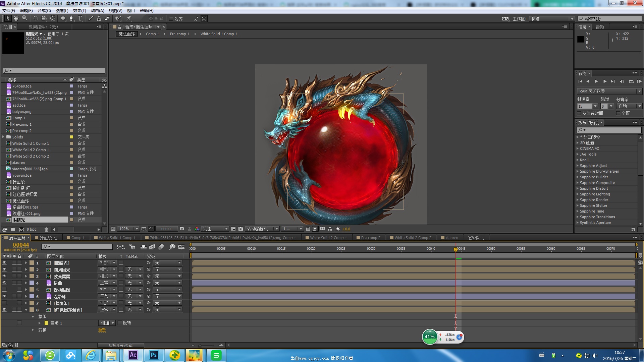Open the 100% magnification dropdown
Image resolution: width=644 pixels, height=362 pixels.
click(128, 229)
